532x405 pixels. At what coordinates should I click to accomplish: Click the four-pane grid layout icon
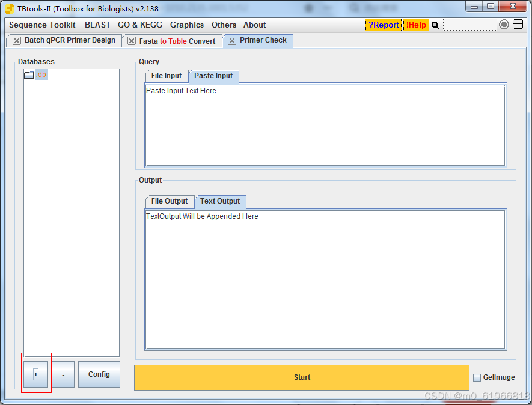[518, 25]
